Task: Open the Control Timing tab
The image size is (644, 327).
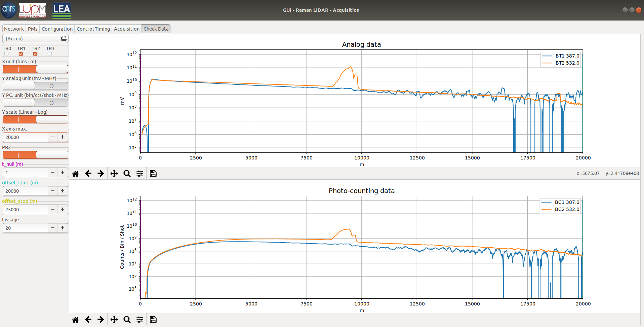Action: tap(93, 29)
